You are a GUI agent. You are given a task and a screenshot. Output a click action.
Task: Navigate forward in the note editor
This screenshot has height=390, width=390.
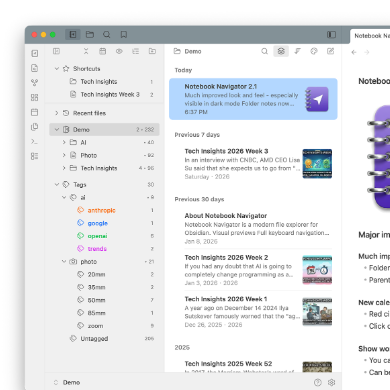[x=367, y=52]
